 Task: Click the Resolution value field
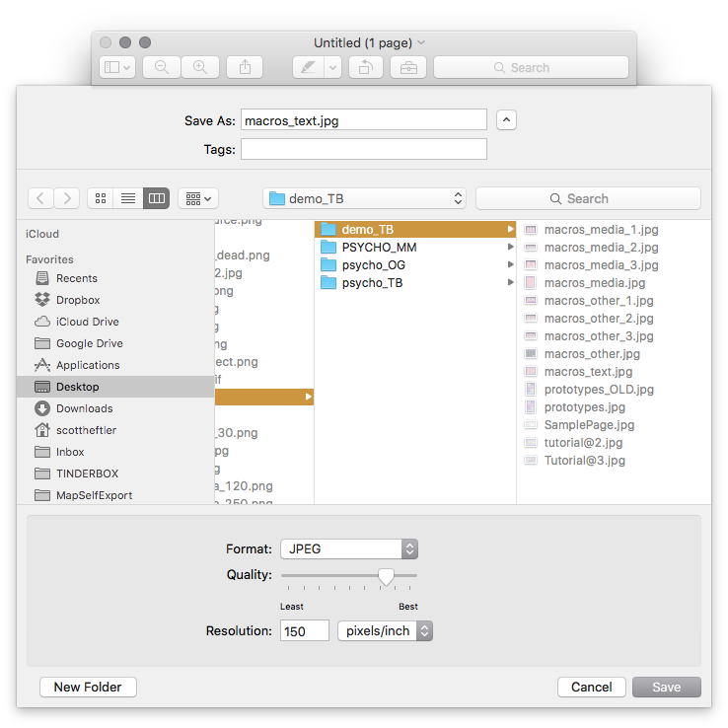pos(305,631)
